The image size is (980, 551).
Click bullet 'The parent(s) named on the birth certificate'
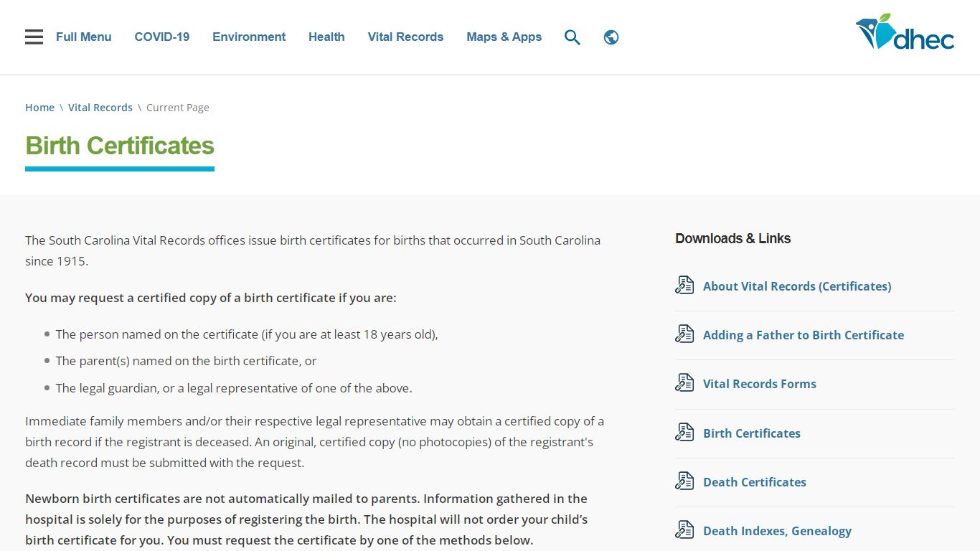[x=186, y=361]
